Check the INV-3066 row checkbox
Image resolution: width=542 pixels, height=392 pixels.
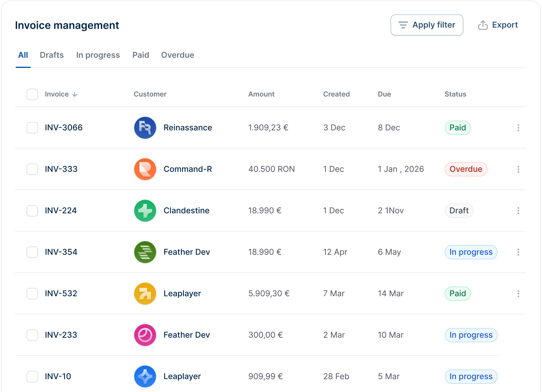(x=32, y=128)
